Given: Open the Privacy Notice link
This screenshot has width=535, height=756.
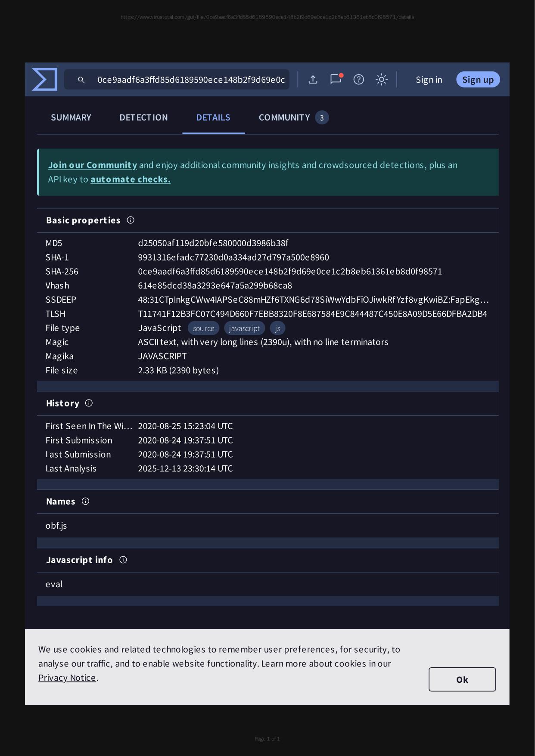Looking at the screenshot, I should tap(67, 678).
